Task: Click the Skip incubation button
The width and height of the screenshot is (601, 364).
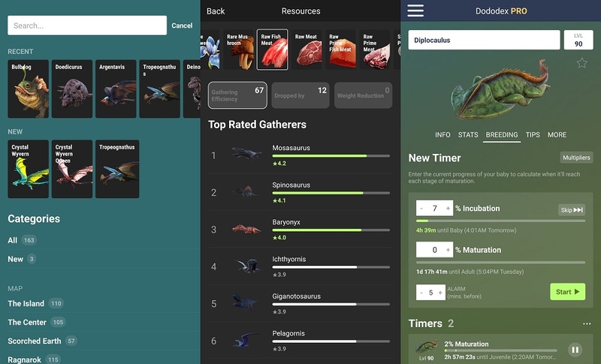Action: click(x=572, y=209)
